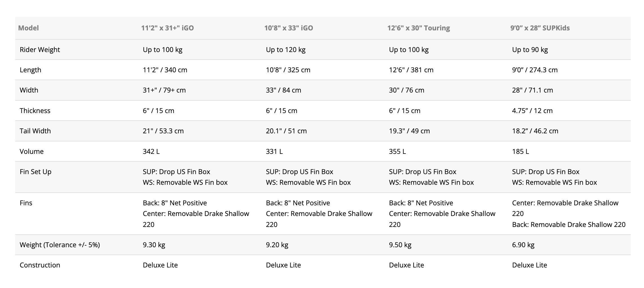Click the Up to 120 kg cell
The width and height of the screenshot is (644, 288).
click(286, 49)
